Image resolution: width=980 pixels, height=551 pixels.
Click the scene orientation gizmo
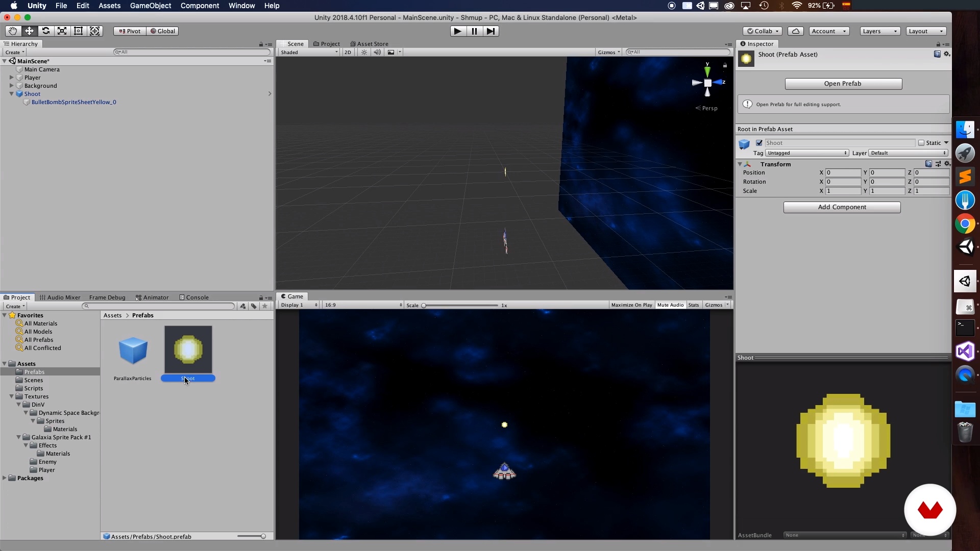coord(707,82)
